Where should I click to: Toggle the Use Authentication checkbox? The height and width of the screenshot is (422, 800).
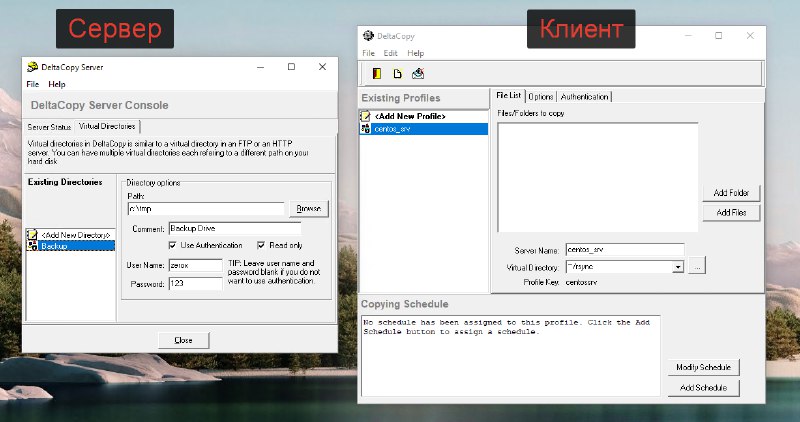tap(172, 245)
